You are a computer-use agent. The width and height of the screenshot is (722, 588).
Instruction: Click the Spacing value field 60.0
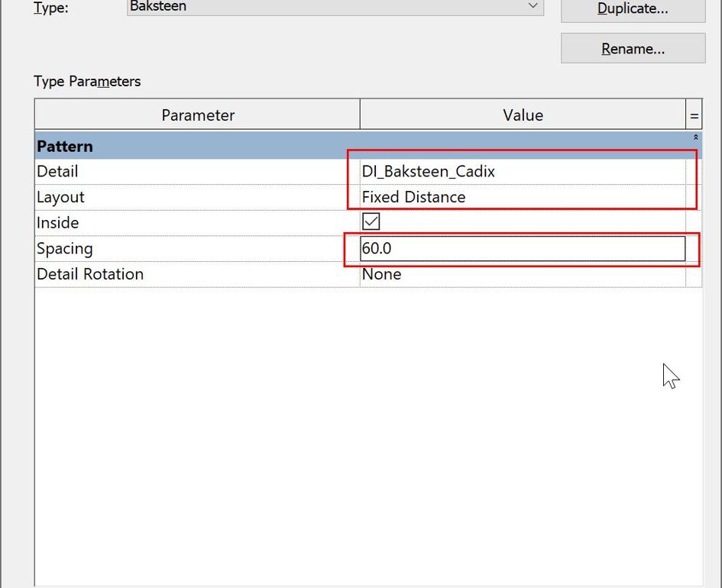click(523, 248)
